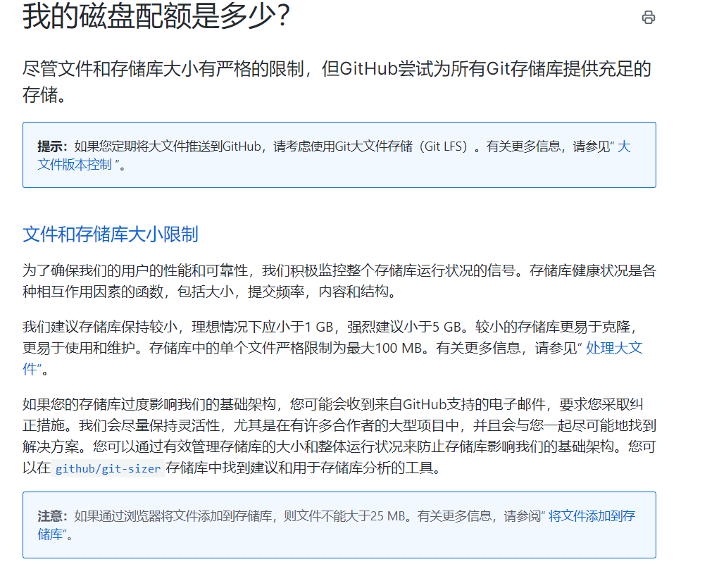Click the paragraph starting 如果您的存储库过度影响

[x=339, y=436]
